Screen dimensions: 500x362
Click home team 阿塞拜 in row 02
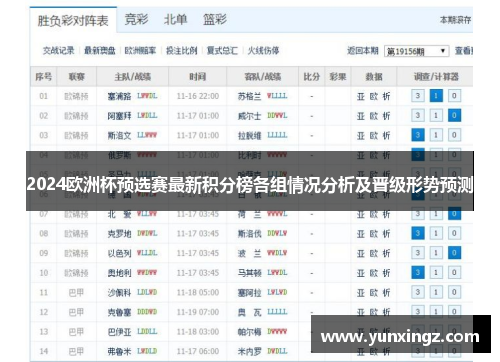pyautogui.click(x=119, y=116)
